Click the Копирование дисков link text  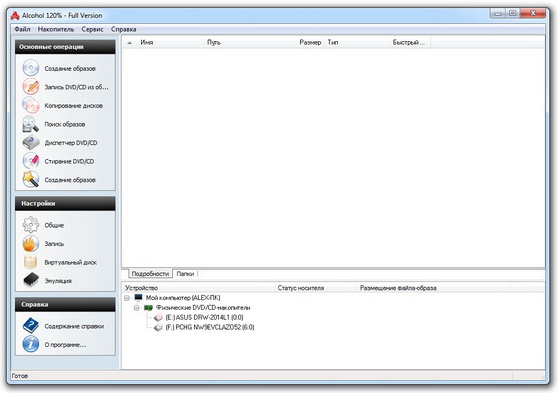tap(74, 105)
